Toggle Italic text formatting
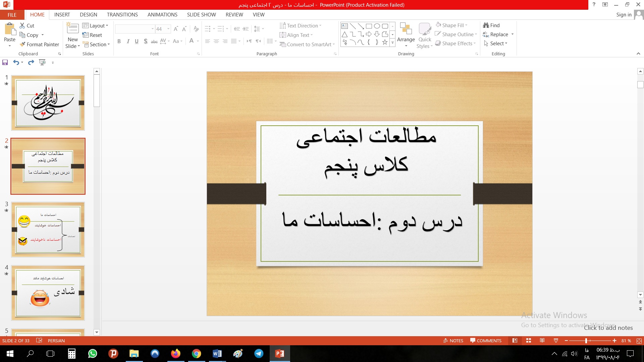Viewport: 644px width, 362px height. pos(128,41)
